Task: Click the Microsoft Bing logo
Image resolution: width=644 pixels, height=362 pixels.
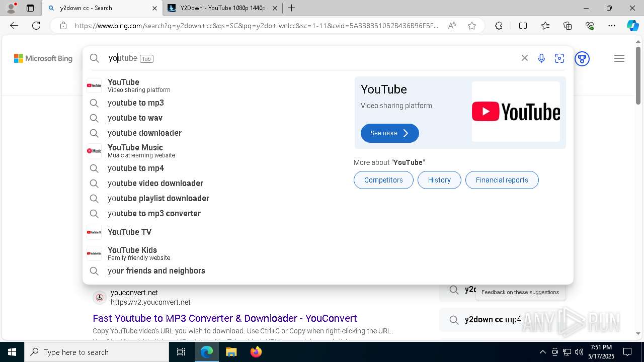Action: (x=43, y=58)
